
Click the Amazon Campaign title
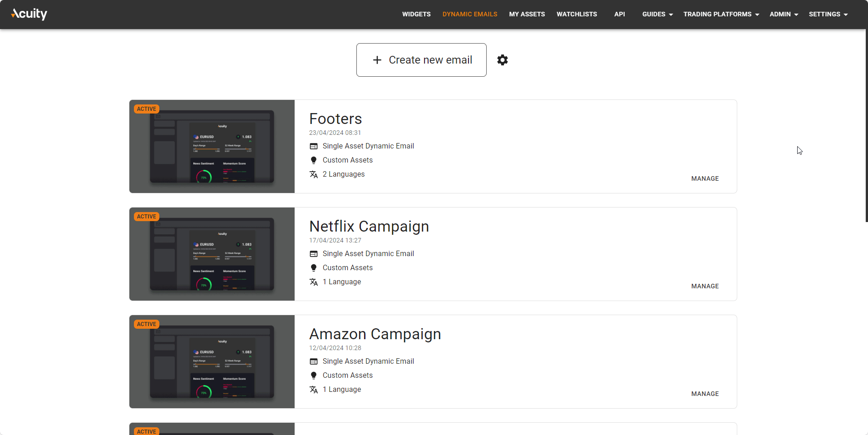point(375,334)
